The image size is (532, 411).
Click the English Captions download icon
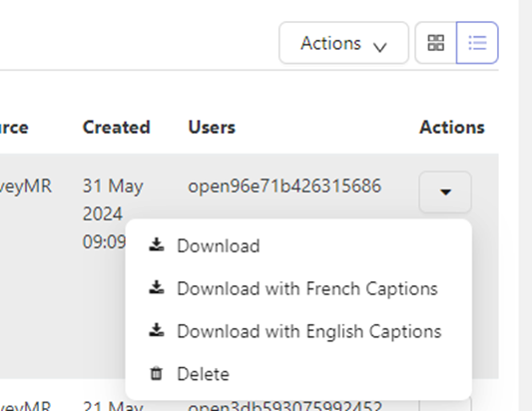(x=157, y=330)
